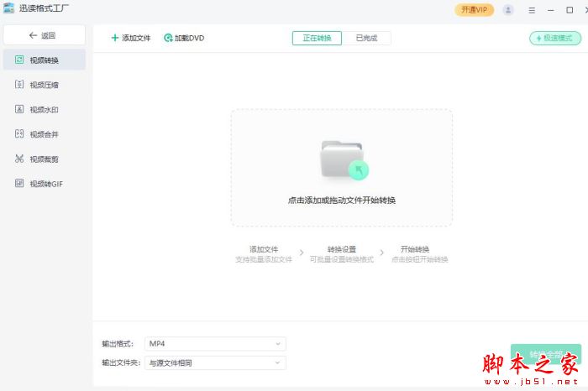The image size is (588, 391).
Task: Minimize the window
Action: (x=550, y=10)
